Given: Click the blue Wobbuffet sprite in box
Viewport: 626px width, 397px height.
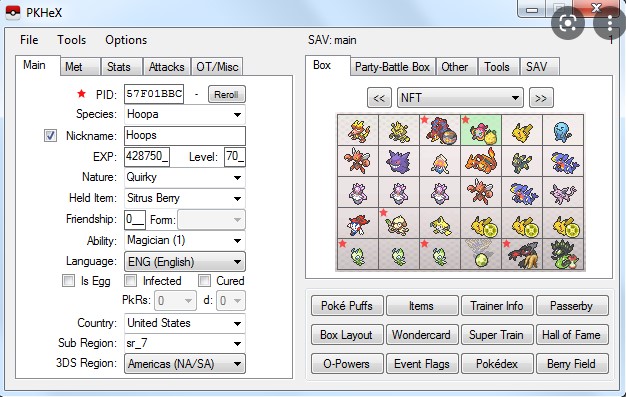Looking at the screenshot, I should point(563,130).
